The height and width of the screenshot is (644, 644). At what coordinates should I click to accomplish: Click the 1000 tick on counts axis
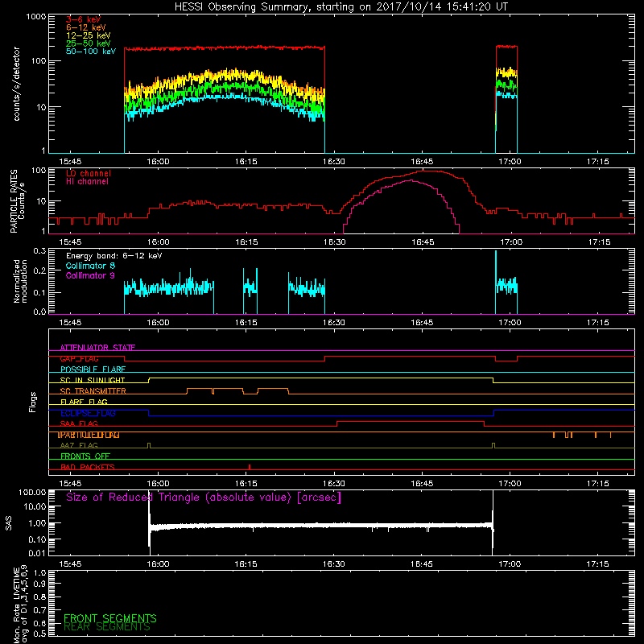click(36, 17)
